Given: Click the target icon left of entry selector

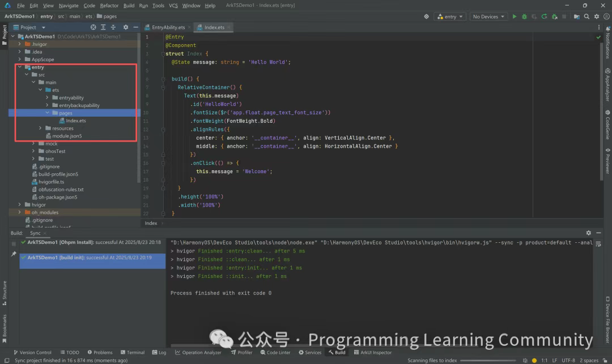Looking at the screenshot, I should coord(426,16).
